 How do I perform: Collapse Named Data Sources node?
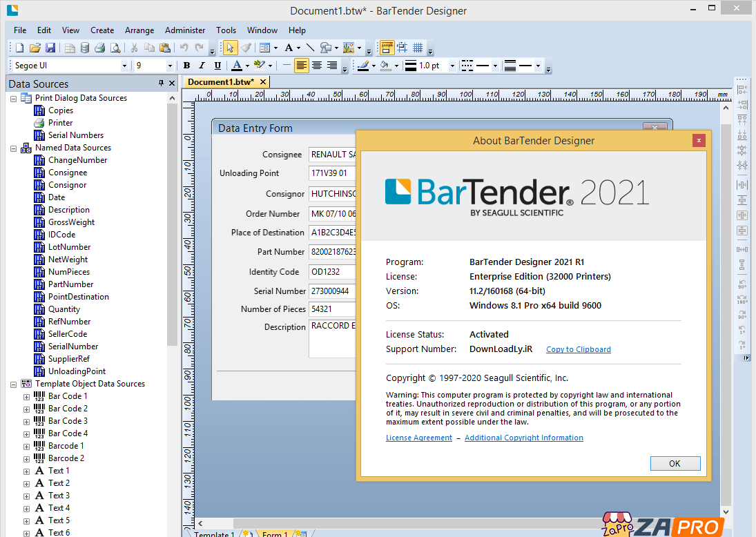14,148
